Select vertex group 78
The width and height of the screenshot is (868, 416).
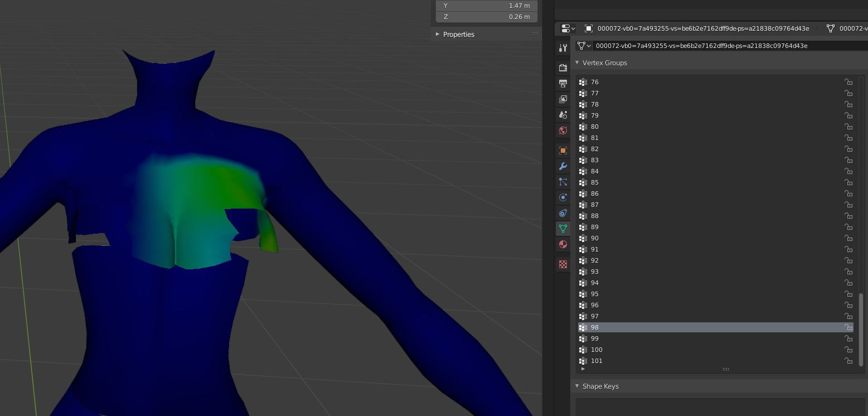click(x=715, y=104)
